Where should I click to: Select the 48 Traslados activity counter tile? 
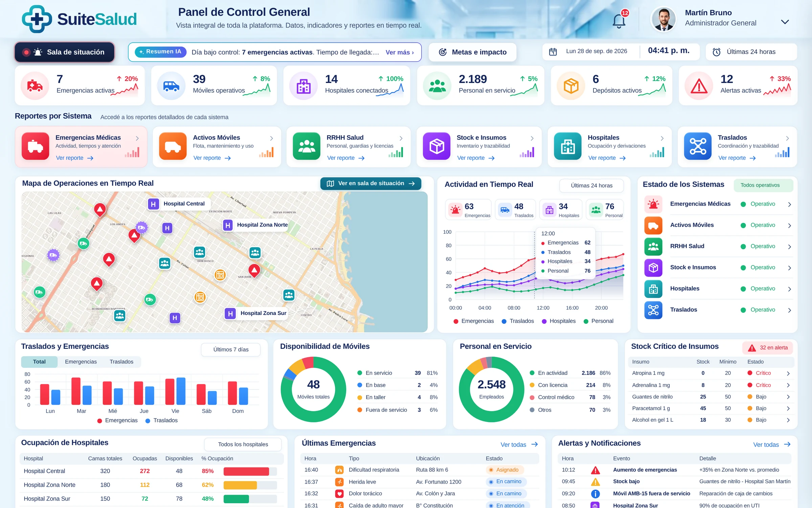click(x=515, y=210)
